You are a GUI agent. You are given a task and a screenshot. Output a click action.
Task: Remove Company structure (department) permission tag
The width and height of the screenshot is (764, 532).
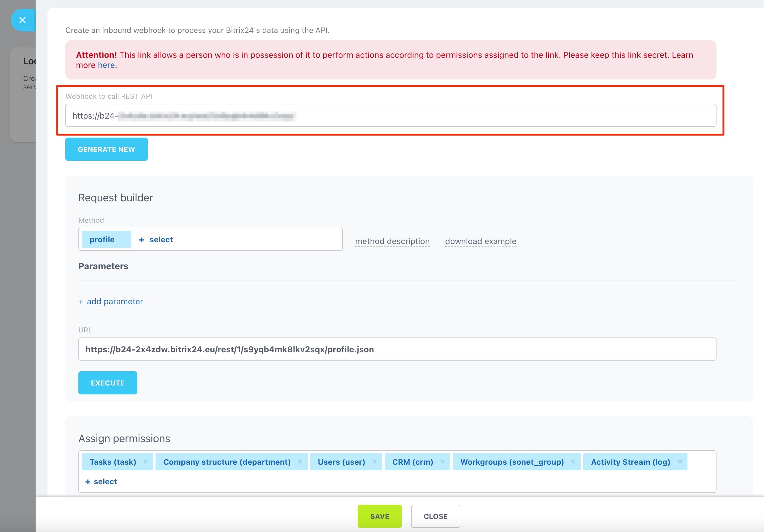tap(300, 461)
